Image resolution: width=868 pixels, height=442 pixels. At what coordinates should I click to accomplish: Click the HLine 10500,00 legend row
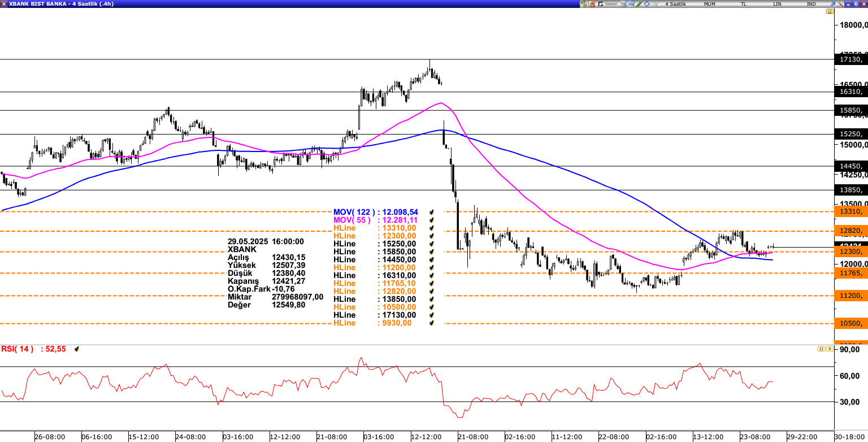tap(375, 307)
